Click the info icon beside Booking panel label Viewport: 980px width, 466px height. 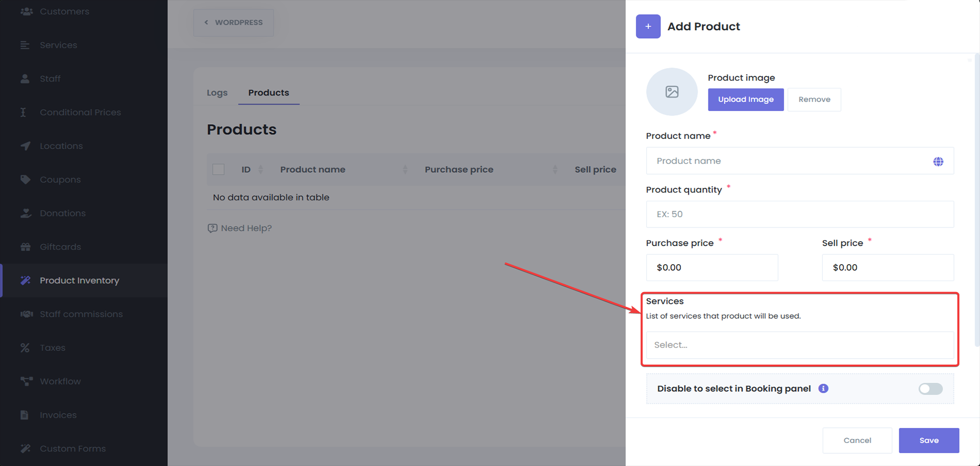pos(823,388)
